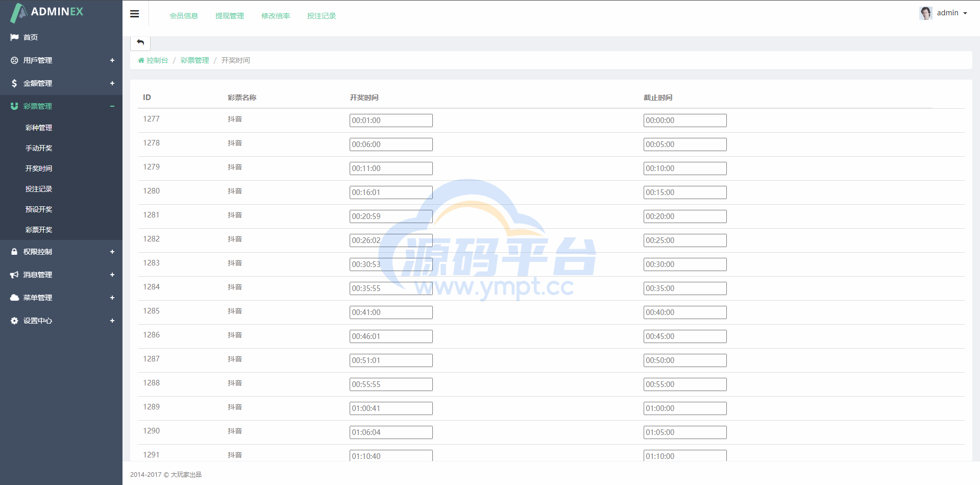Image resolution: width=980 pixels, height=485 pixels.
Task: Click the ID column header
Action: click(147, 98)
